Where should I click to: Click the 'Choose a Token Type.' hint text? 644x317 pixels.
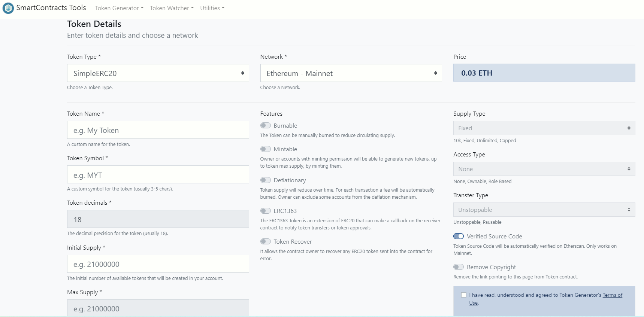coord(90,87)
